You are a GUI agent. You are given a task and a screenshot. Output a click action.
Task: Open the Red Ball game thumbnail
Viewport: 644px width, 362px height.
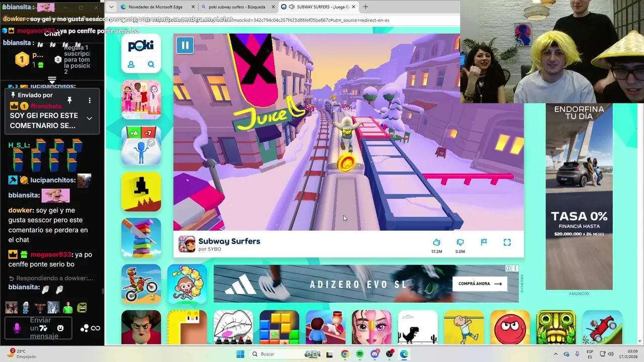510,327
